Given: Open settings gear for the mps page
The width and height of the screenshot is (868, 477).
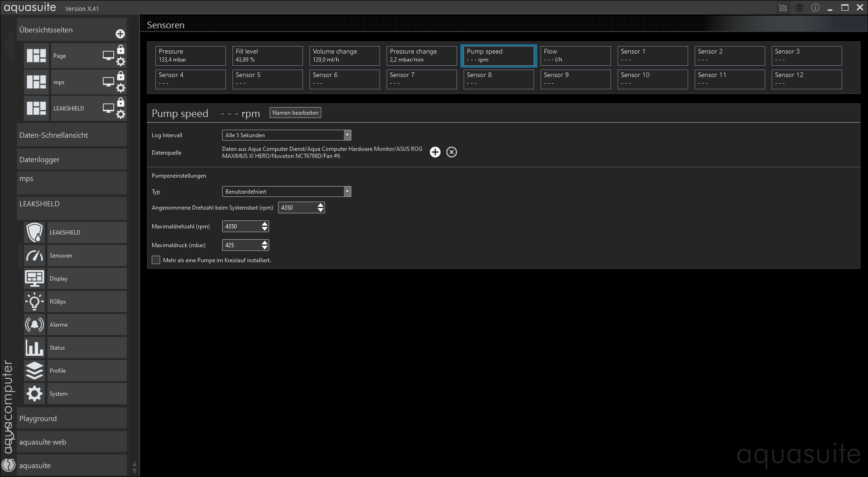Looking at the screenshot, I should tap(121, 88).
